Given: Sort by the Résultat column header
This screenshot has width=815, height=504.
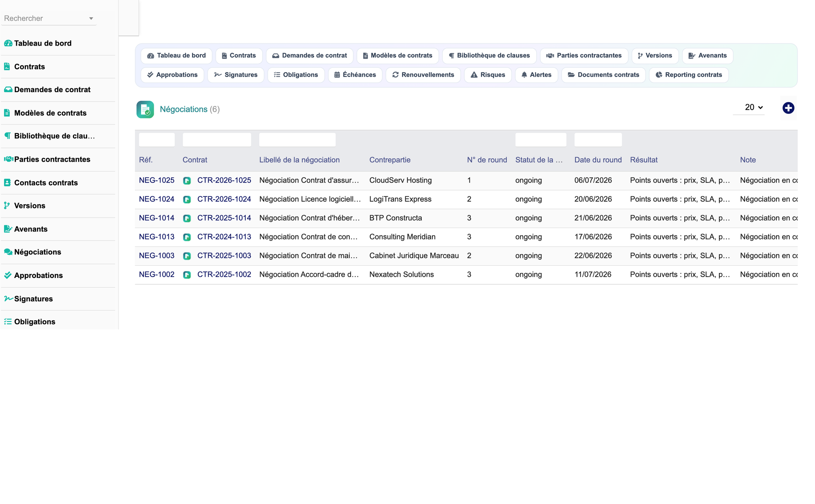Looking at the screenshot, I should click(x=644, y=160).
